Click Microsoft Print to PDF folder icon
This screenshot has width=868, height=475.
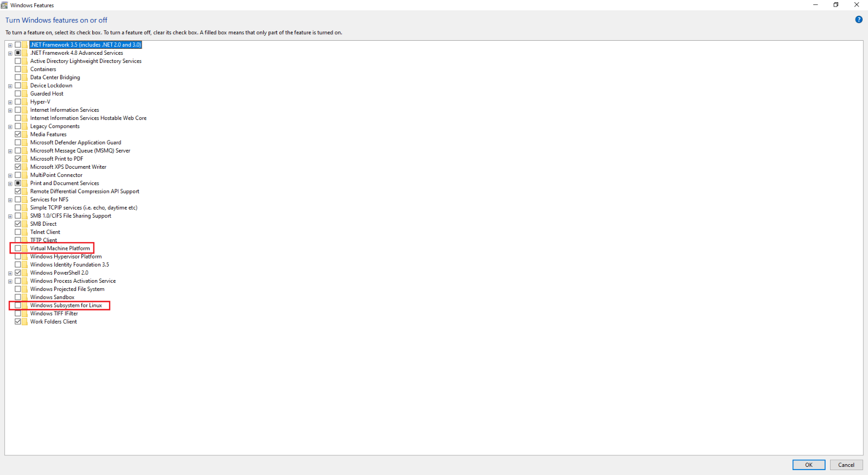[25, 159]
